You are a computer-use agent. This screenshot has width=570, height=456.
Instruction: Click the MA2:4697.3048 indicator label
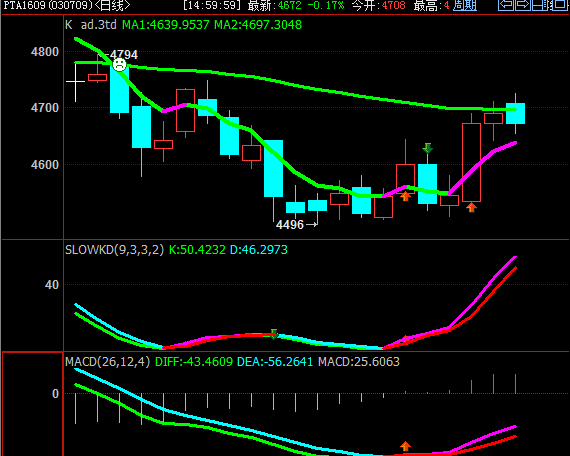coord(258,25)
